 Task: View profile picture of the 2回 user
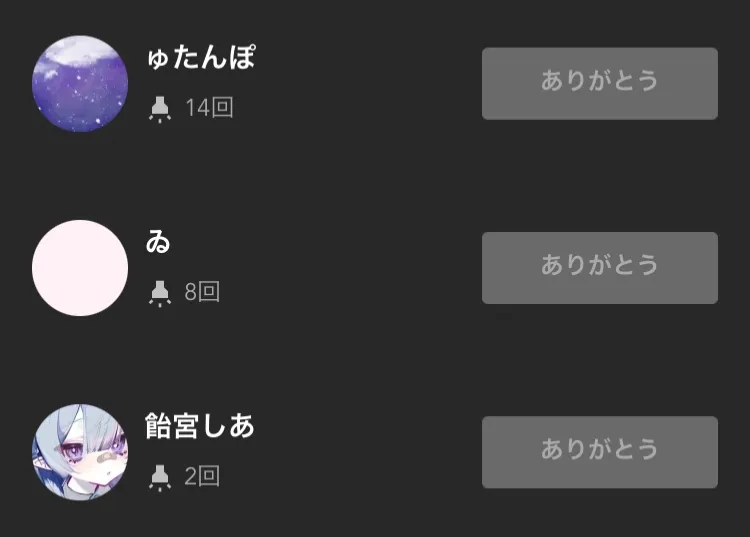[x=80, y=452]
